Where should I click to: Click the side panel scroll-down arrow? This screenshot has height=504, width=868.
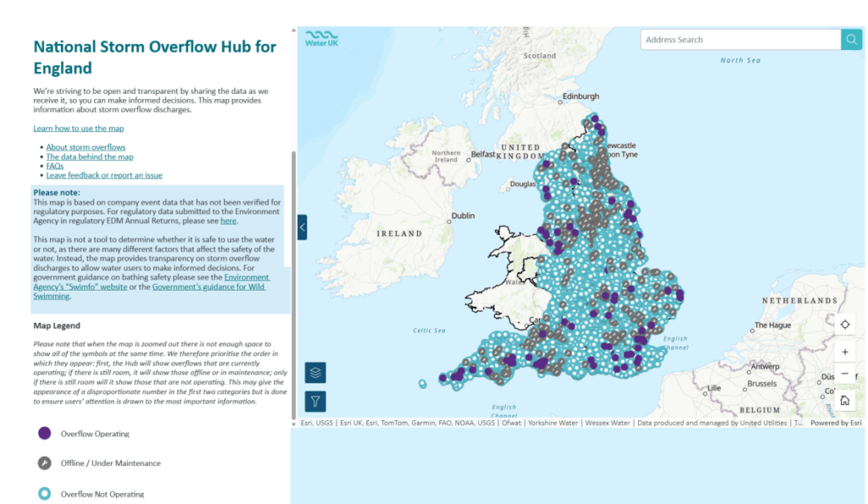[x=293, y=424]
